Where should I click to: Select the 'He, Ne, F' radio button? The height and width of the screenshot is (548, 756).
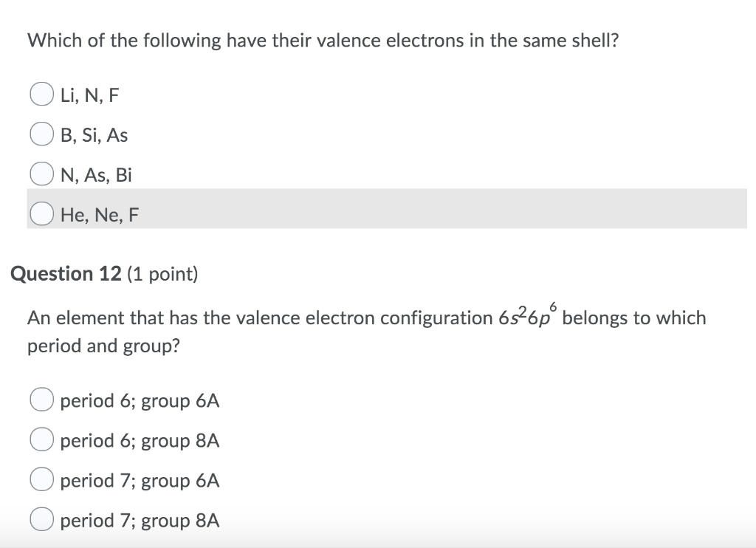(x=42, y=213)
